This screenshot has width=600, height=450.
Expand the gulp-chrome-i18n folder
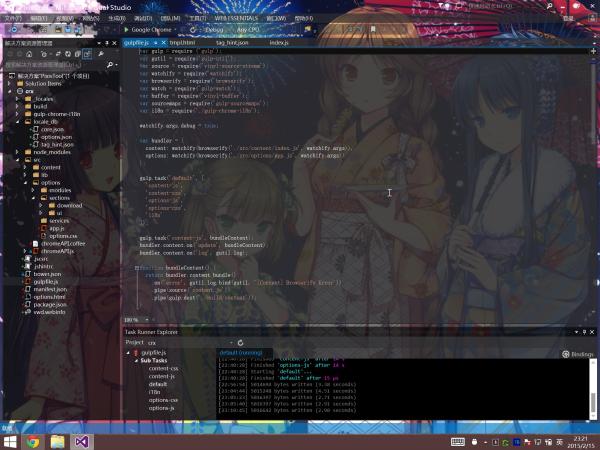coord(17,114)
